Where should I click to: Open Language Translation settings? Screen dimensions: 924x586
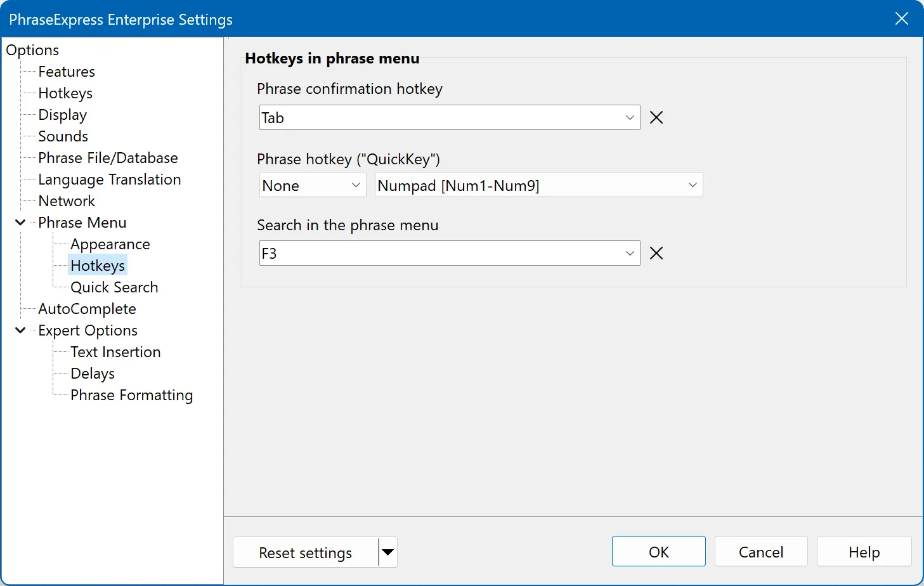point(109,179)
